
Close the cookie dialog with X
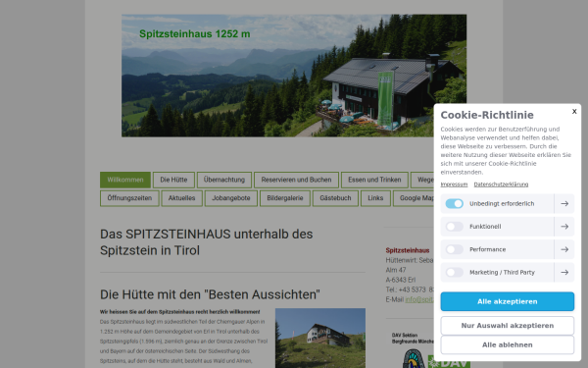click(x=574, y=111)
